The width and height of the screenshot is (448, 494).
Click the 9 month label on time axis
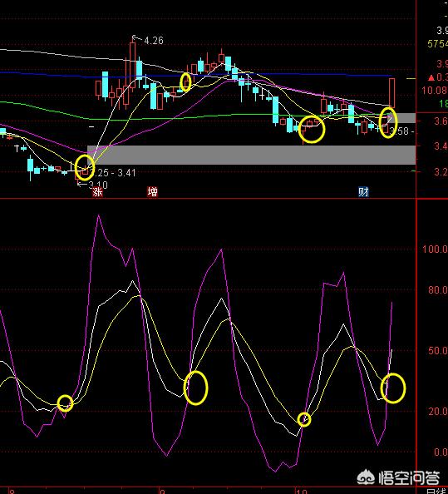pyautogui.click(x=162, y=492)
